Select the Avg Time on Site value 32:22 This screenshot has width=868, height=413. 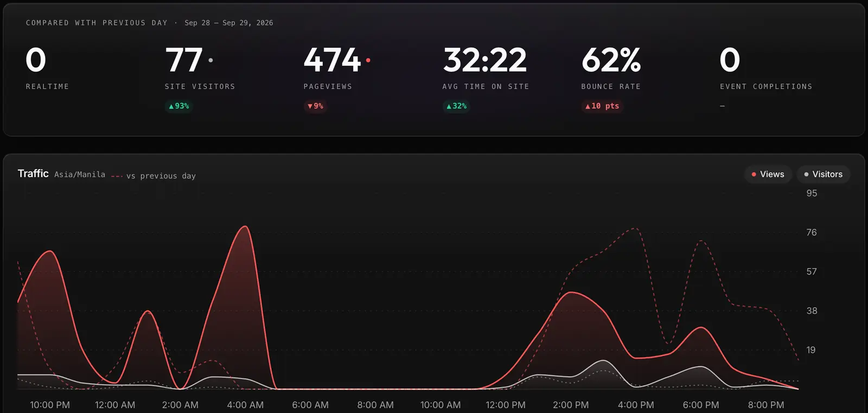(x=485, y=60)
